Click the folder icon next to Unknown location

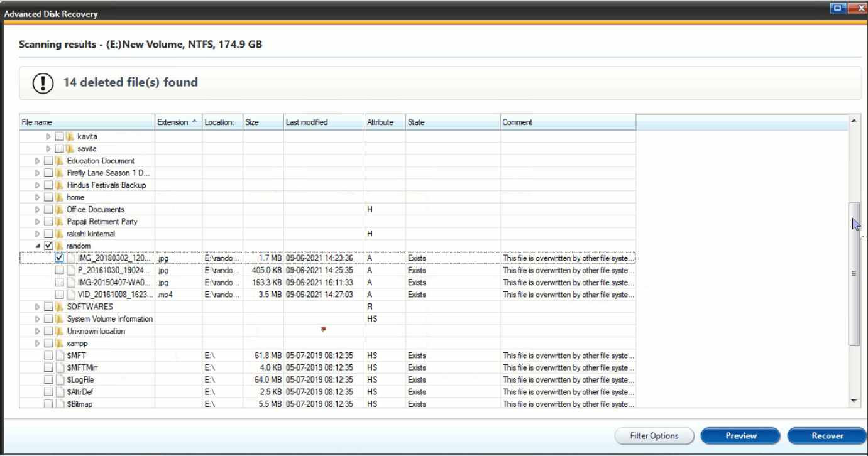tap(60, 330)
